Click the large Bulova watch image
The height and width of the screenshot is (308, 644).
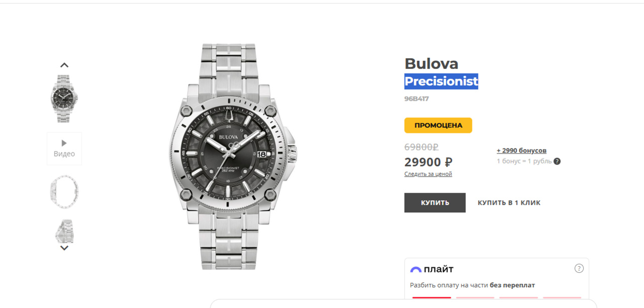(x=233, y=156)
